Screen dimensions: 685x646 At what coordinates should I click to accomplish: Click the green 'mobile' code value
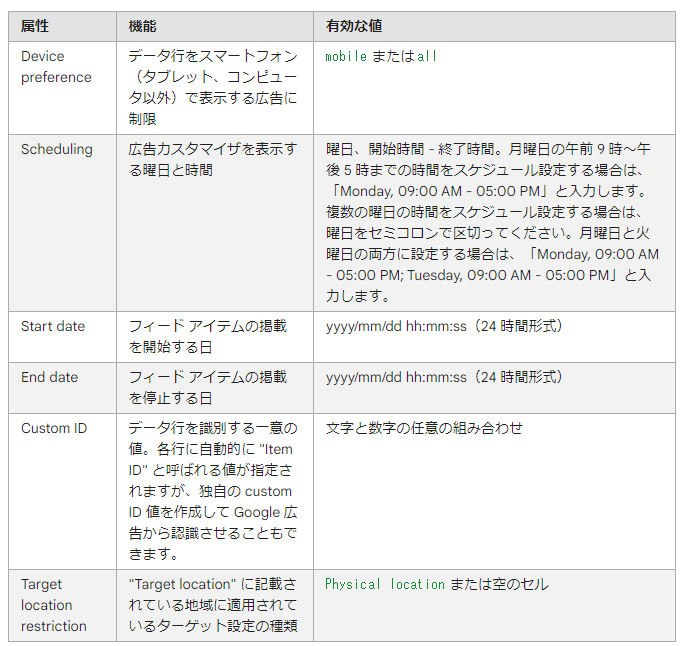click(346, 57)
